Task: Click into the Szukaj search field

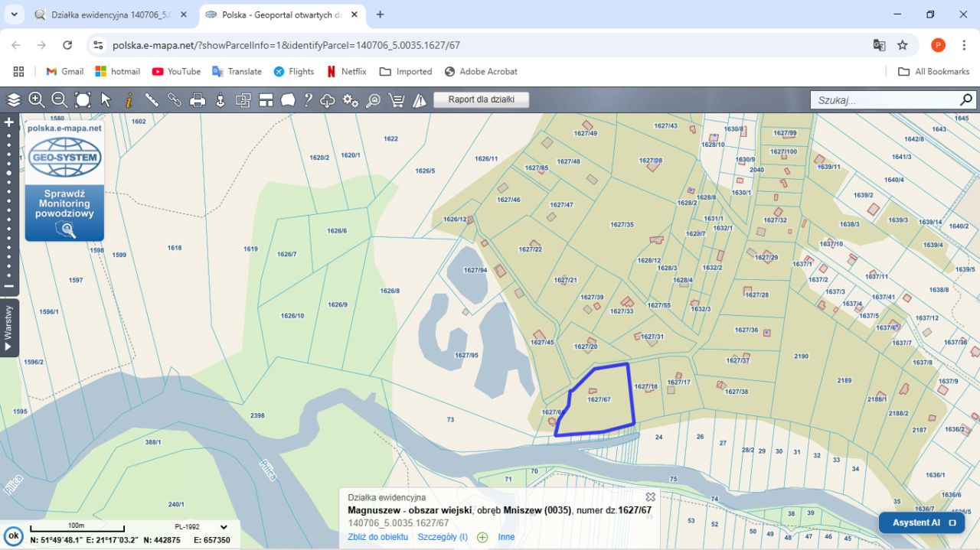Action: click(884, 99)
